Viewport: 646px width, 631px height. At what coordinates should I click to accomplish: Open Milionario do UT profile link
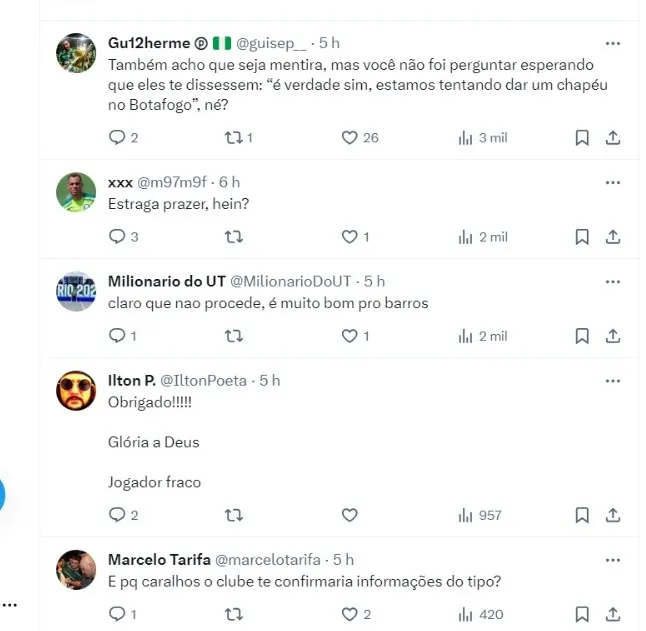click(166, 282)
